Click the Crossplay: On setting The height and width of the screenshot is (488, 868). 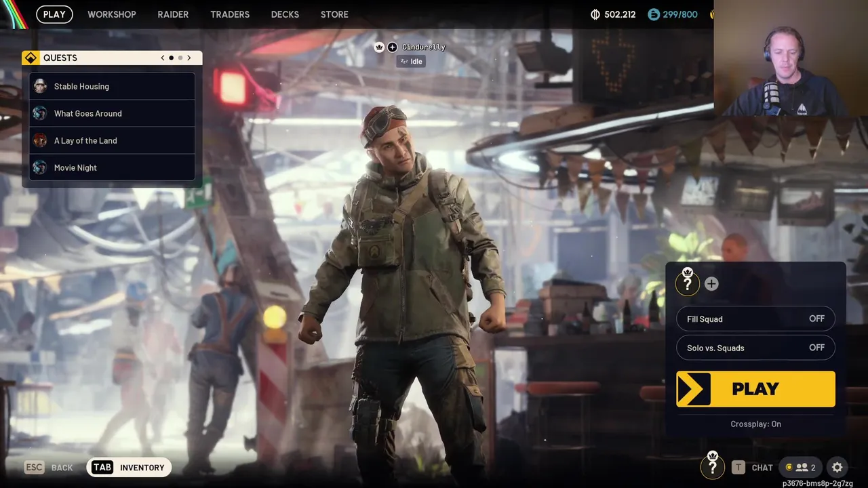click(x=755, y=424)
